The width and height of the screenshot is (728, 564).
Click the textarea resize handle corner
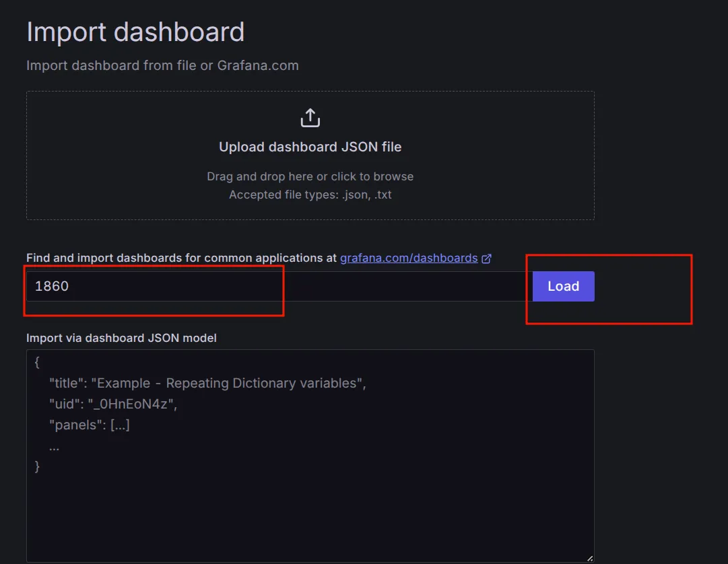(x=590, y=558)
